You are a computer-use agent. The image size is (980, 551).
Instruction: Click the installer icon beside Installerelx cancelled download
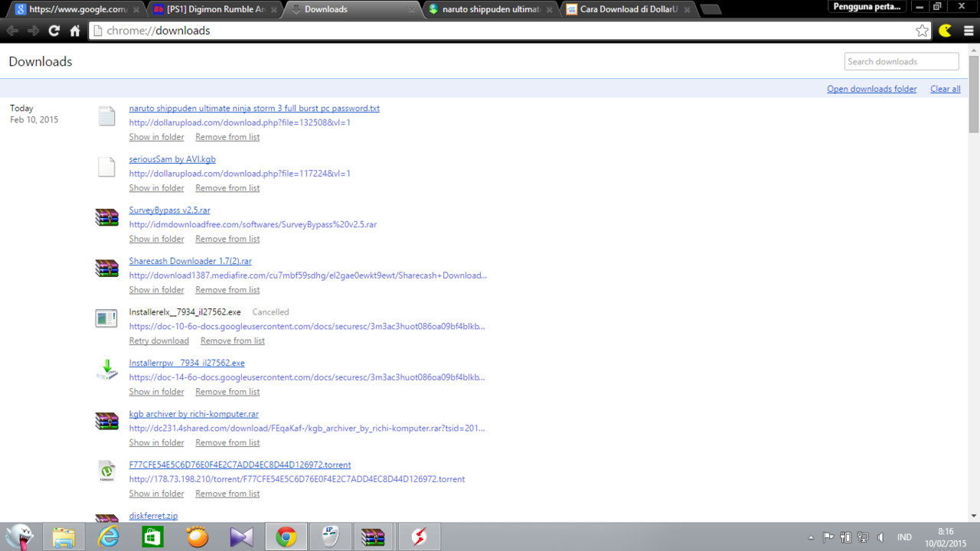[x=106, y=318]
